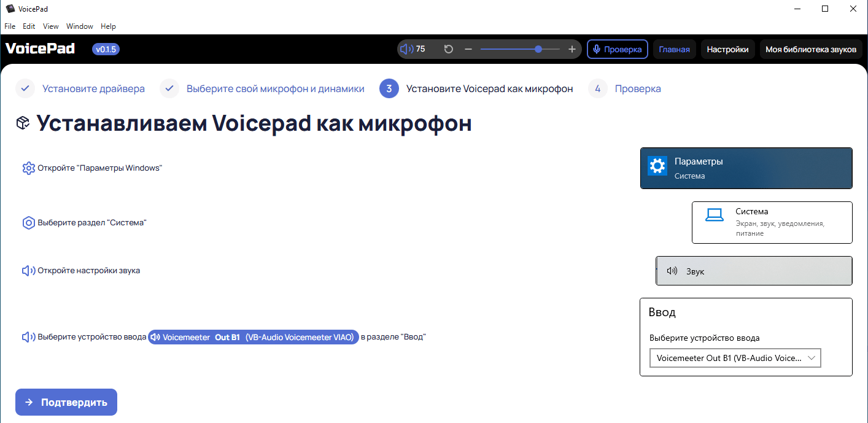
Task: Open the File menu
Action: (x=10, y=26)
